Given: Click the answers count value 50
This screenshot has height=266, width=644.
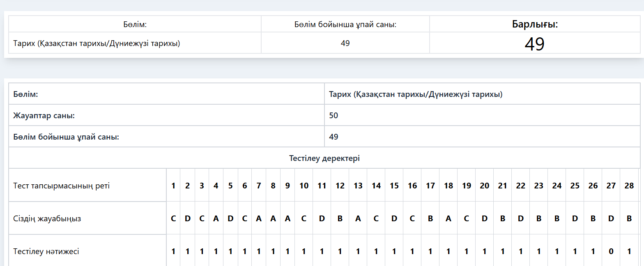Looking at the screenshot, I should (x=333, y=116).
